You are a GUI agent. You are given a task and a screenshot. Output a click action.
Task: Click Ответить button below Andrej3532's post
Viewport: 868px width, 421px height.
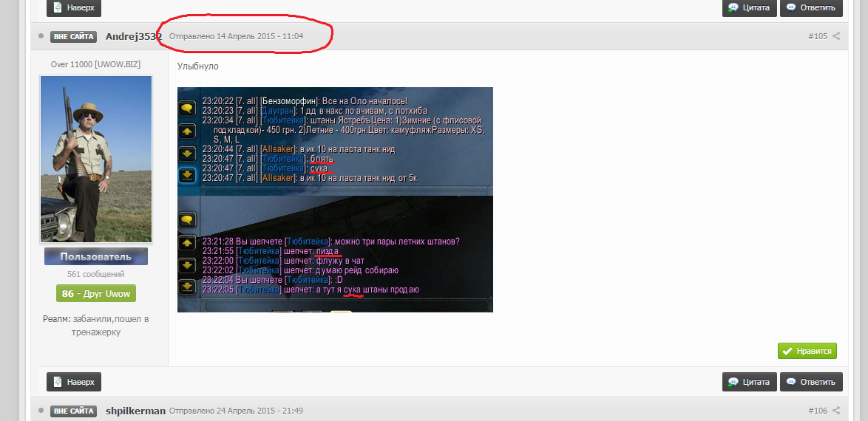coord(812,382)
